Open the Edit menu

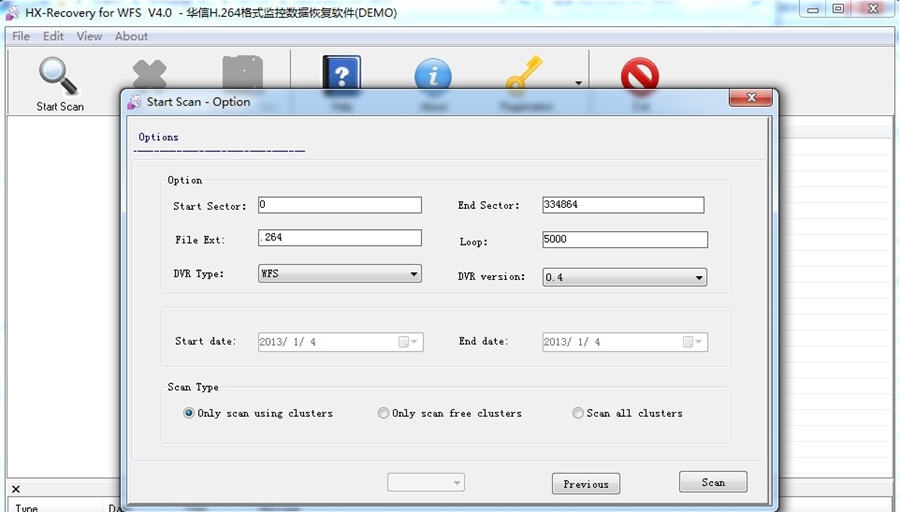(53, 36)
